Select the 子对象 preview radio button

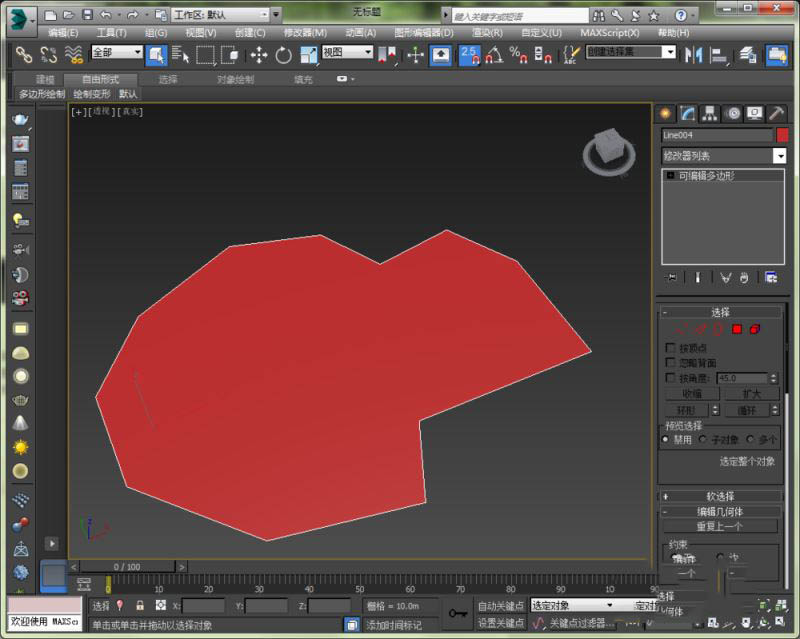pos(703,439)
